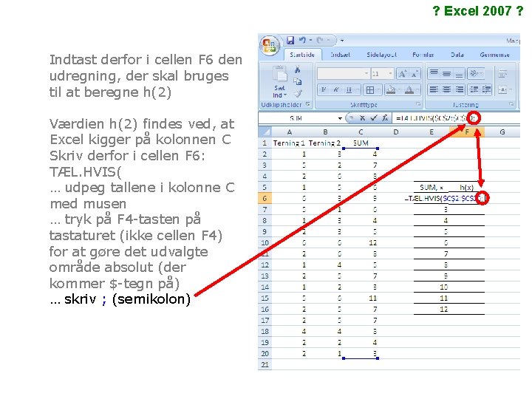Toggle italic formatting K button
The height and width of the screenshot is (399, 532).
pos(336,89)
